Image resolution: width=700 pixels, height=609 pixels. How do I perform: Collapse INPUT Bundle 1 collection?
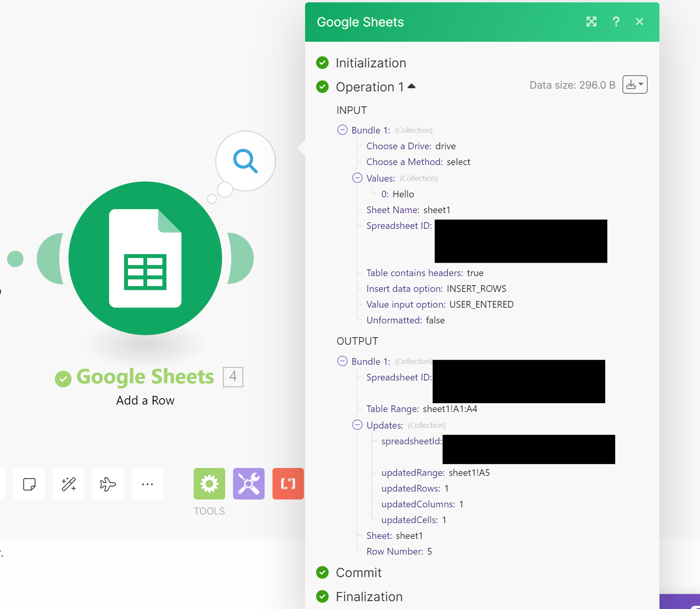[x=343, y=130]
